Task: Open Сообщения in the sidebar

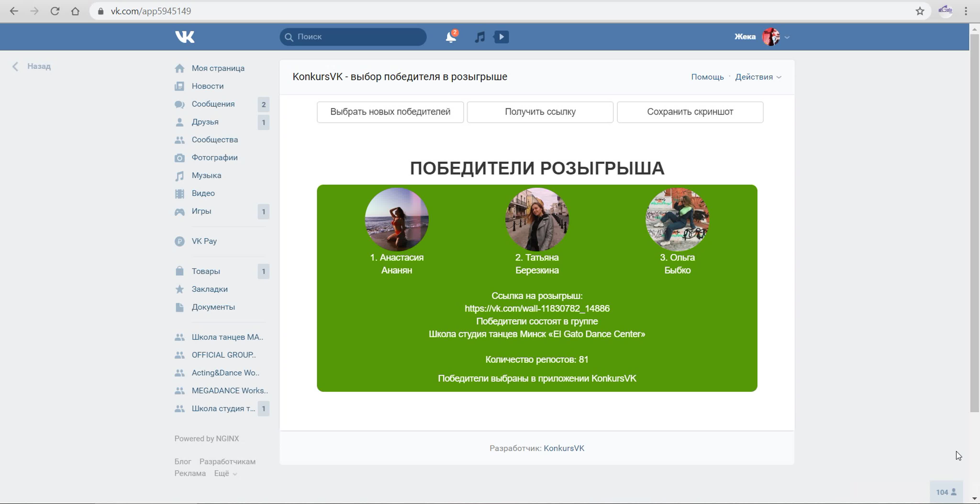Action: tap(213, 104)
